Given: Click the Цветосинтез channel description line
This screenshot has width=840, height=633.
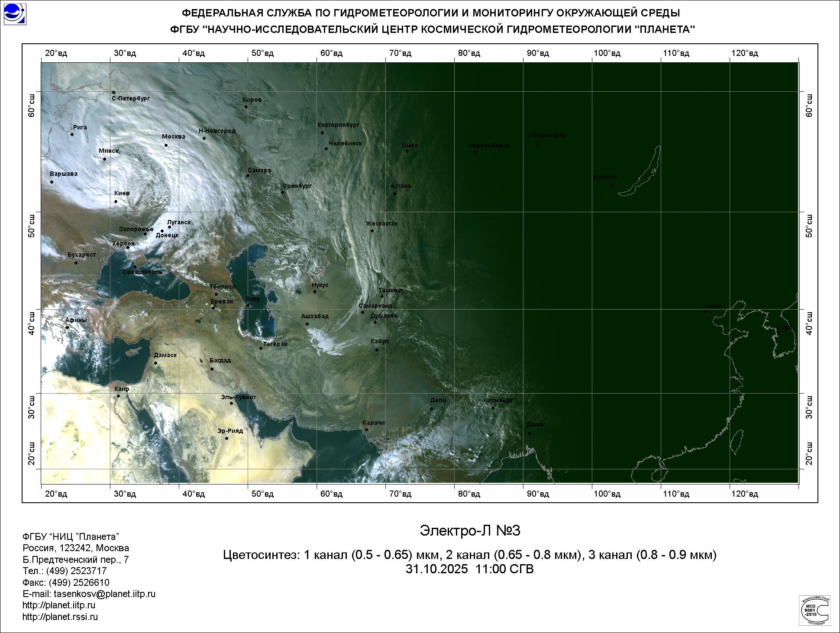Looking at the screenshot, I should point(470,555).
